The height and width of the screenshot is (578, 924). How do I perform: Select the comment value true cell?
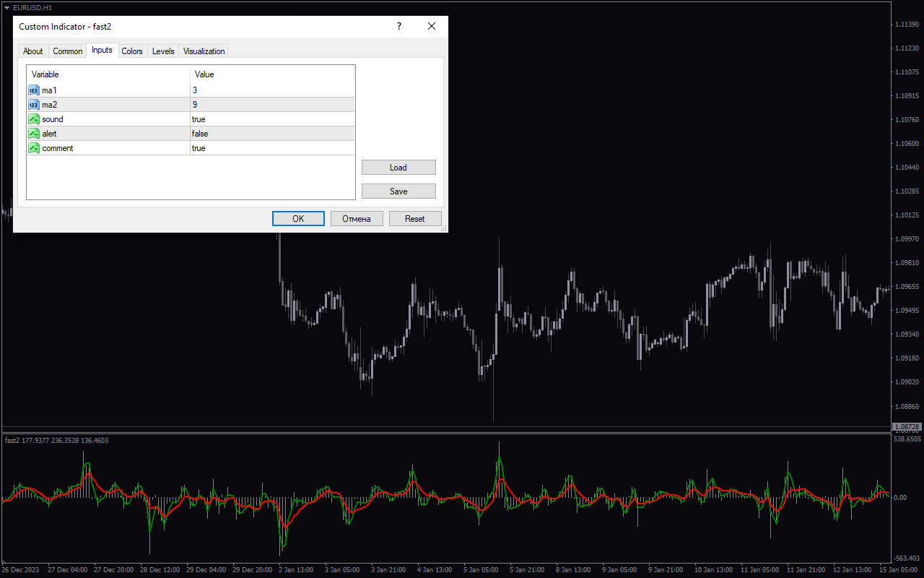[273, 148]
